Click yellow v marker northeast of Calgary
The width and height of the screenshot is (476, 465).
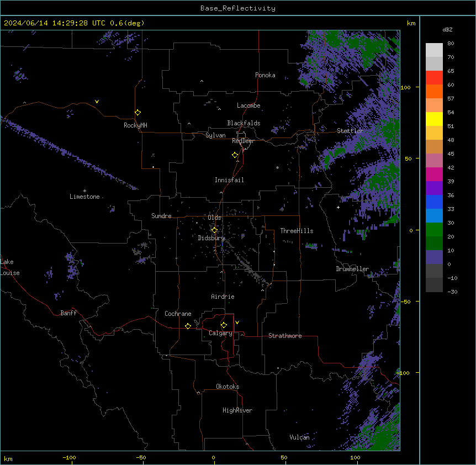(237, 323)
